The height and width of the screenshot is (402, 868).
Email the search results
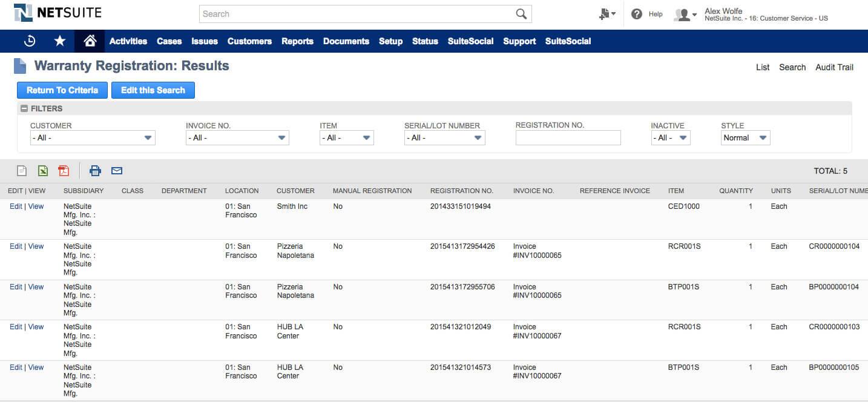tap(117, 171)
